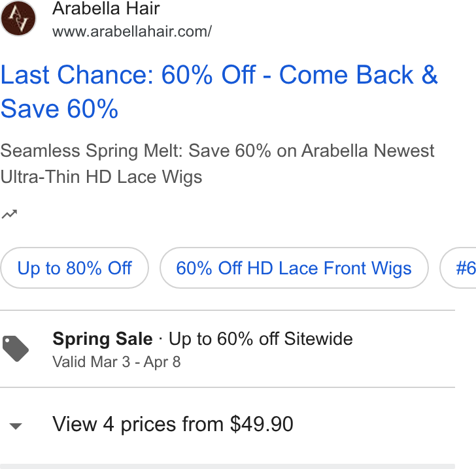The height and width of the screenshot is (469, 476).
Task: Click the "Arabella Hair" site name
Action: tap(106, 8)
